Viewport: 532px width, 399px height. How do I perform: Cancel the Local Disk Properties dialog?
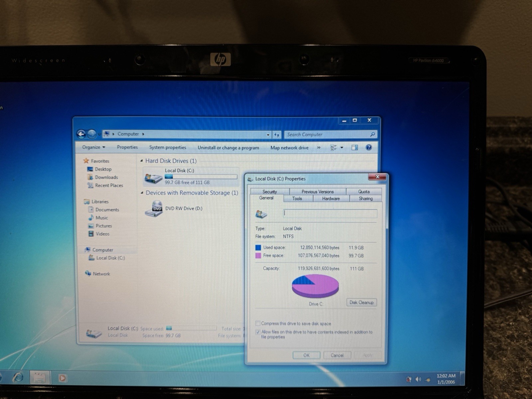tap(337, 355)
